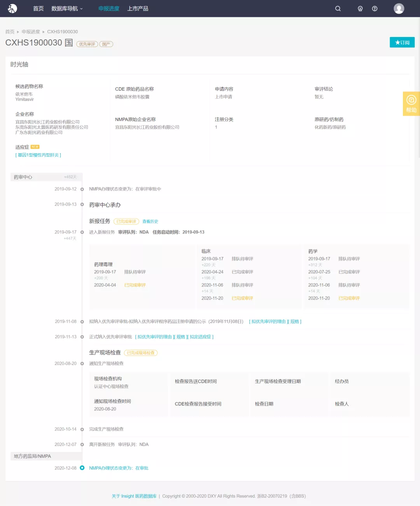Open the 规格 link on the 2019-11-08 row
Viewport: 420px width, 506px height.
295,322
